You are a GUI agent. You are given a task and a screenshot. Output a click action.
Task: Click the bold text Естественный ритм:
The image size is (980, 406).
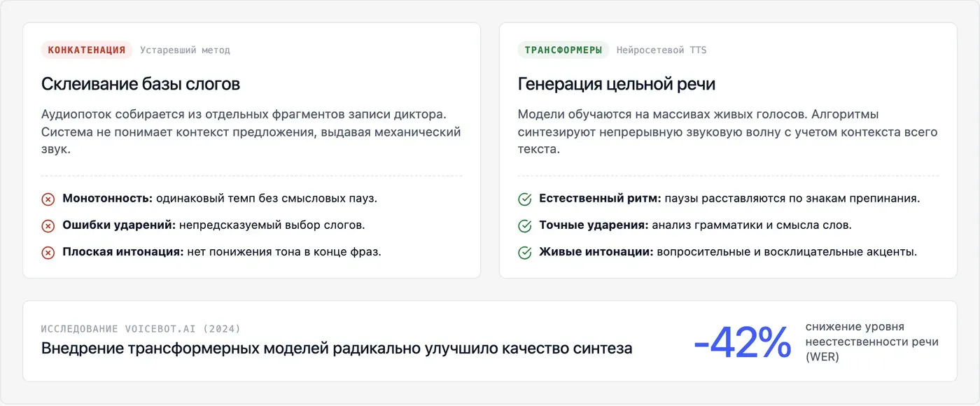click(600, 198)
